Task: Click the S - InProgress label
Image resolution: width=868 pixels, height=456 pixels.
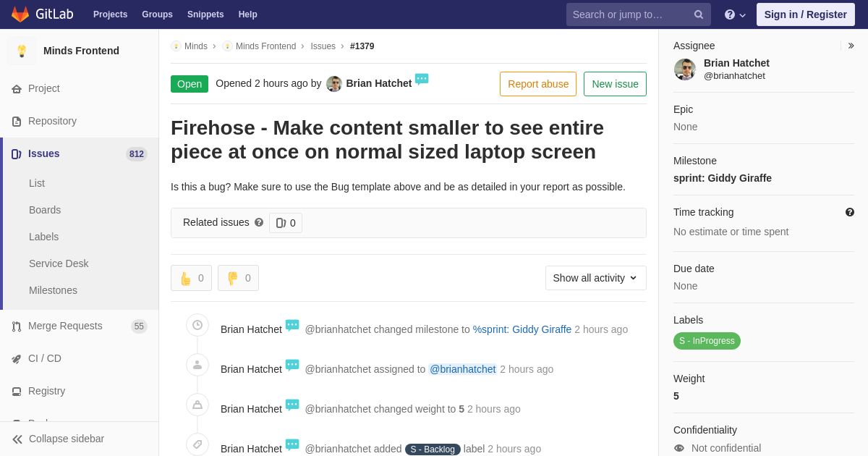Action: point(707,341)
